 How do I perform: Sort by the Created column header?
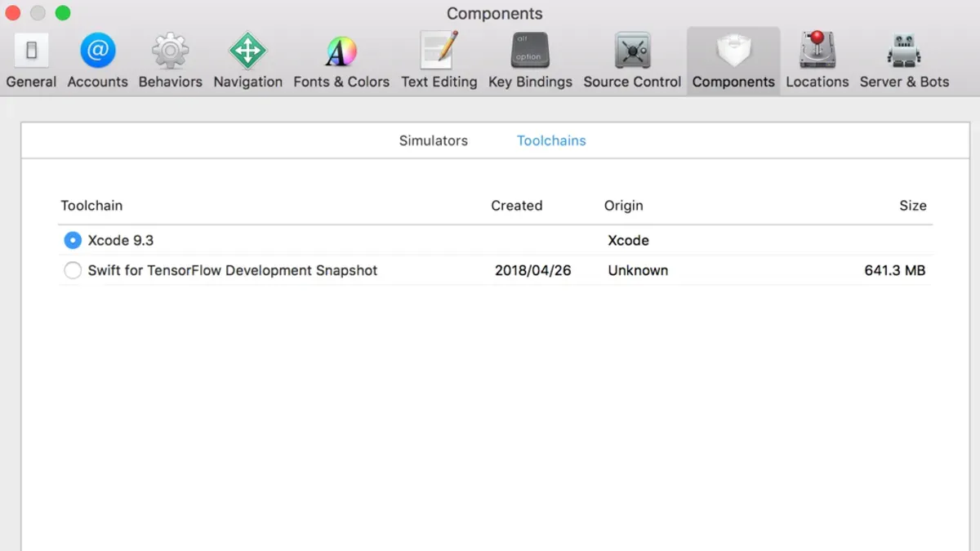click(516, 206)
